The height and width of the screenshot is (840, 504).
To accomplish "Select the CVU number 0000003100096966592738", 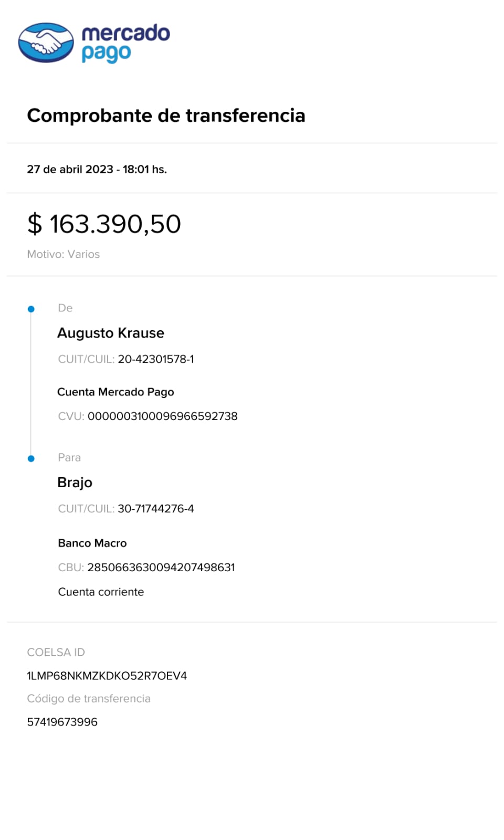I will pos(162,416).
